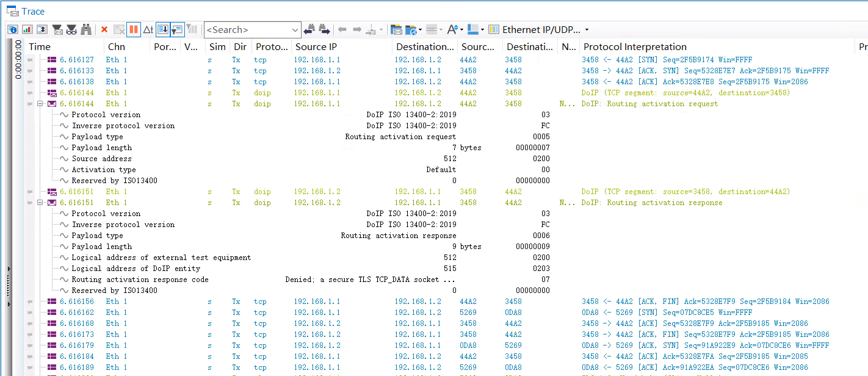The width and height of the screenshot is (868, 376).
Task: Select the Routing activation response code row
Action: 140,280
